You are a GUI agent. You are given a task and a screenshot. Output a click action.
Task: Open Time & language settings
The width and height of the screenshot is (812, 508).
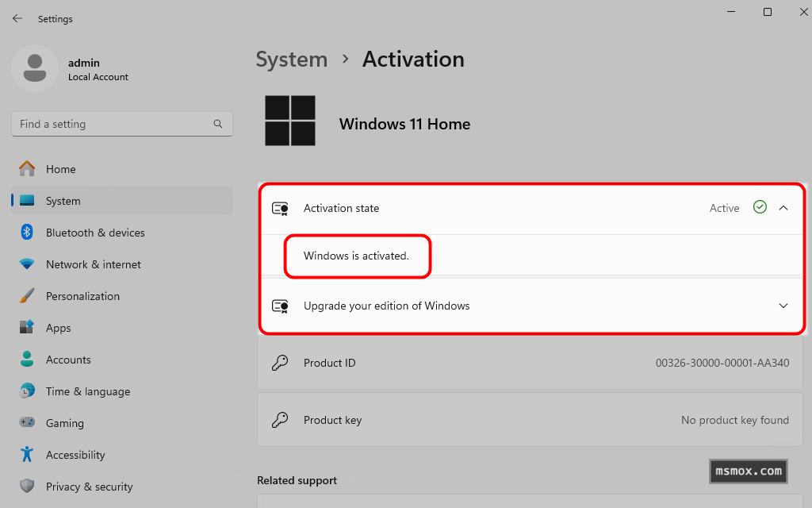click(87, 391)
